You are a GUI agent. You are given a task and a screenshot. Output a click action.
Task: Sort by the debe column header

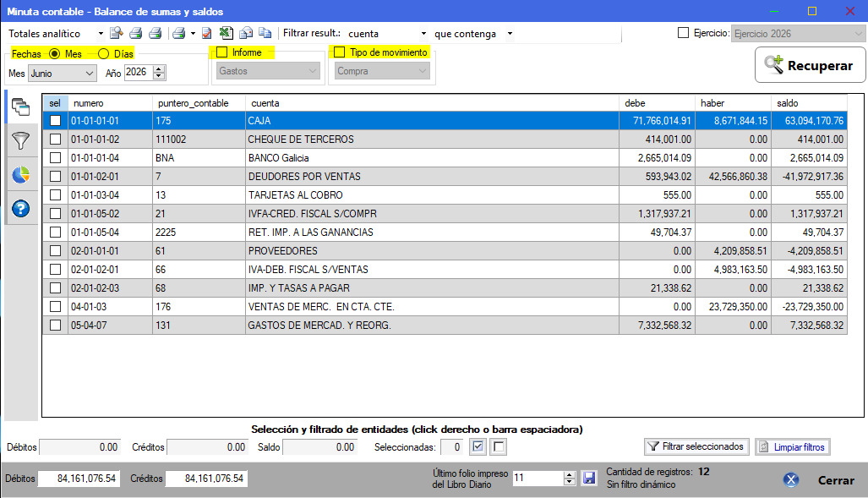coord(657,103)
